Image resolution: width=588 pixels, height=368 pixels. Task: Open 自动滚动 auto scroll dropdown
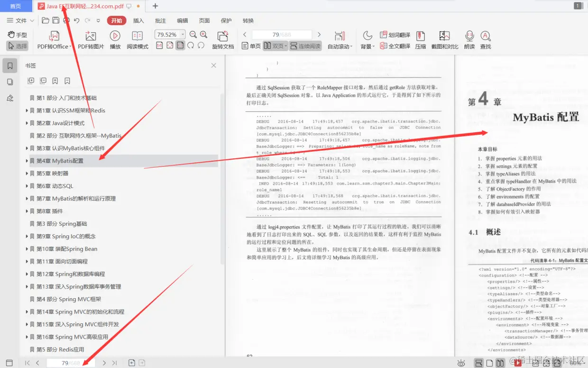tap(340, 40)
